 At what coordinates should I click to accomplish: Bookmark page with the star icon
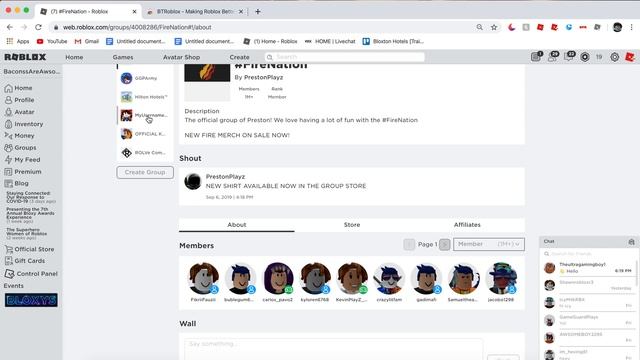[494, 27]
